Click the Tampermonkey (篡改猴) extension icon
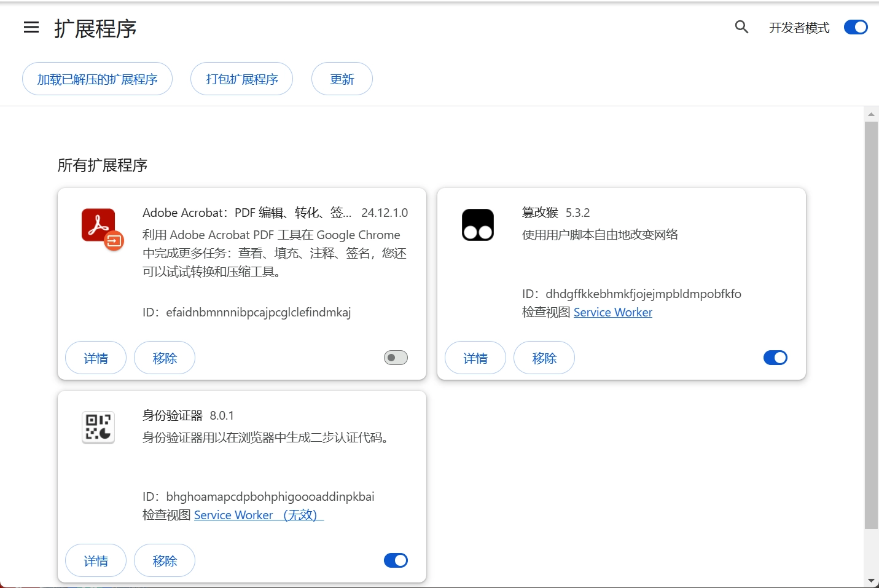879x588 pixels. tap(478, 225)
